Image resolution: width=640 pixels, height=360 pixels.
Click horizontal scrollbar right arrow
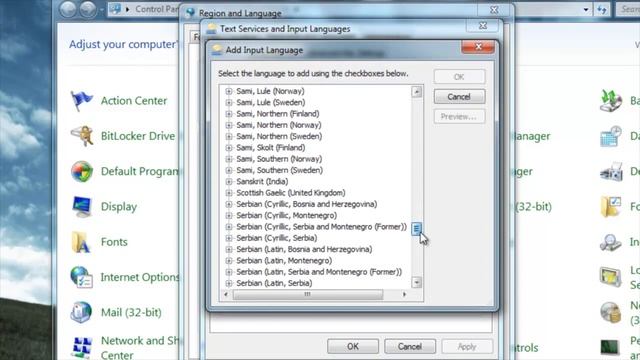404,294
